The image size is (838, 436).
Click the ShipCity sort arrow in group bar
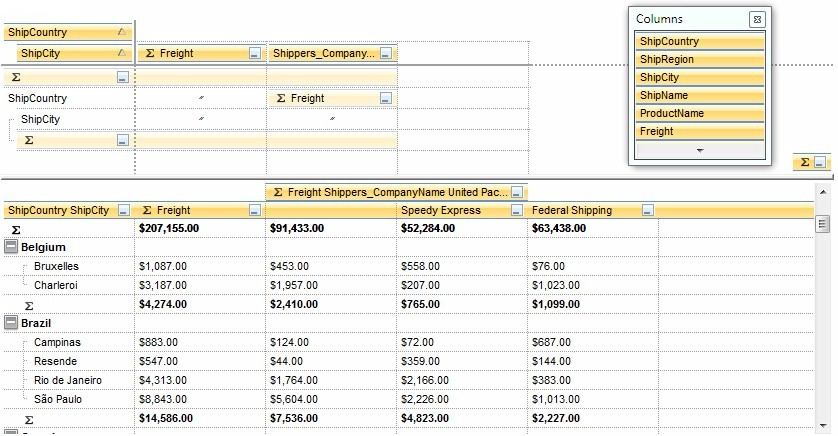point(121,53)
